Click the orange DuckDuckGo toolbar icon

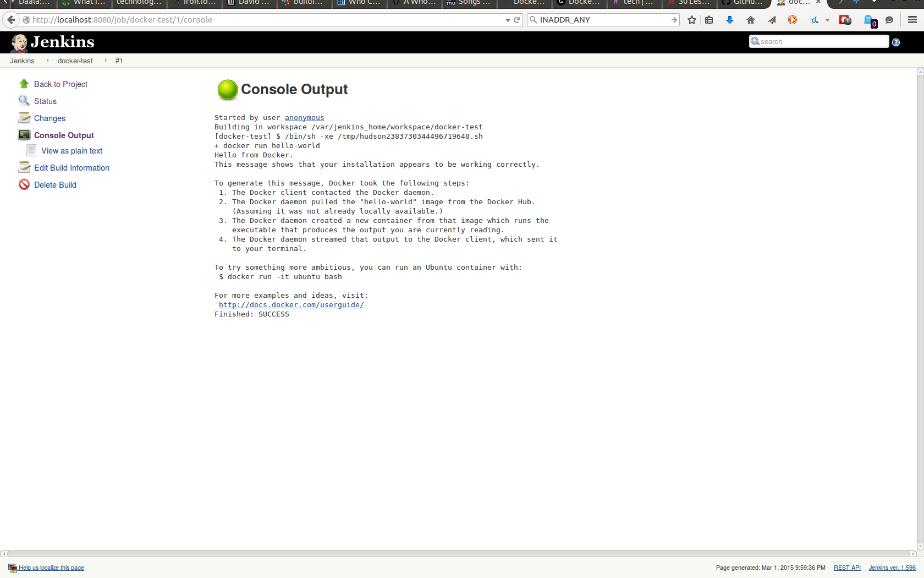pyautogui.click(x=793, y=20)
